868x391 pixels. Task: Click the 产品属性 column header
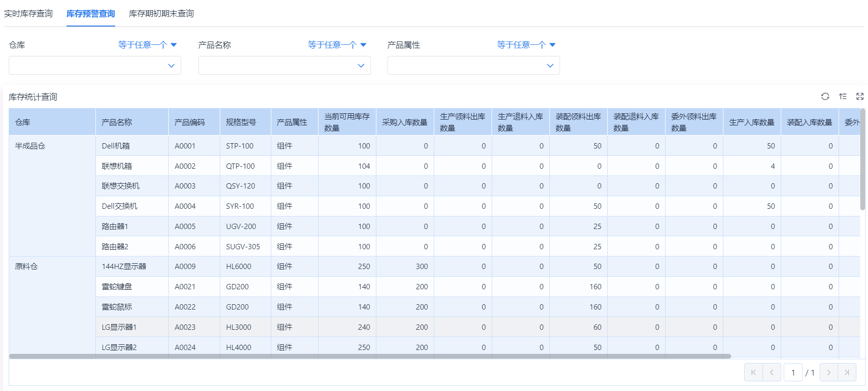(294, 122)
